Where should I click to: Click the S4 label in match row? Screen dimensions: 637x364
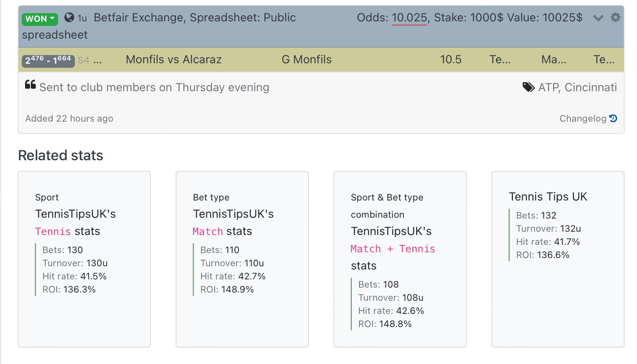83,60
